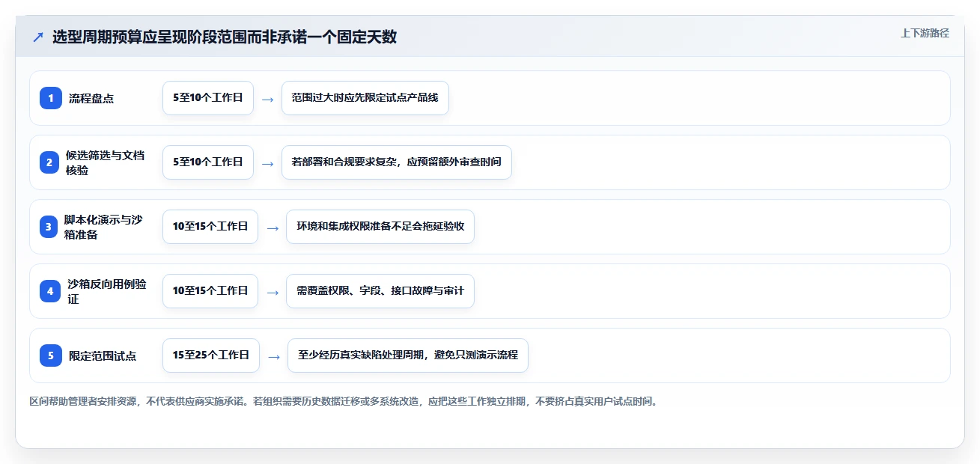Click the 5至10个工作日 chip in 流程盘点 row
The width and height of the screenshot is (980, 464).
[208, 98]
